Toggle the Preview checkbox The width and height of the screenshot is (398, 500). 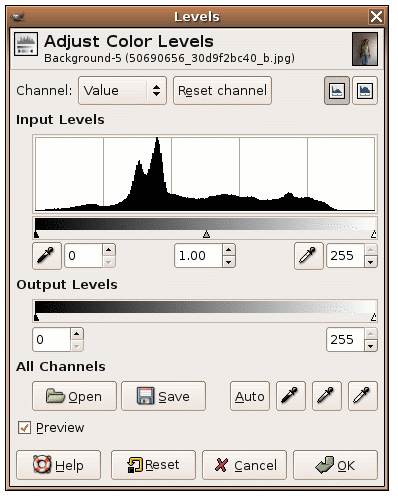coord(24,427)
